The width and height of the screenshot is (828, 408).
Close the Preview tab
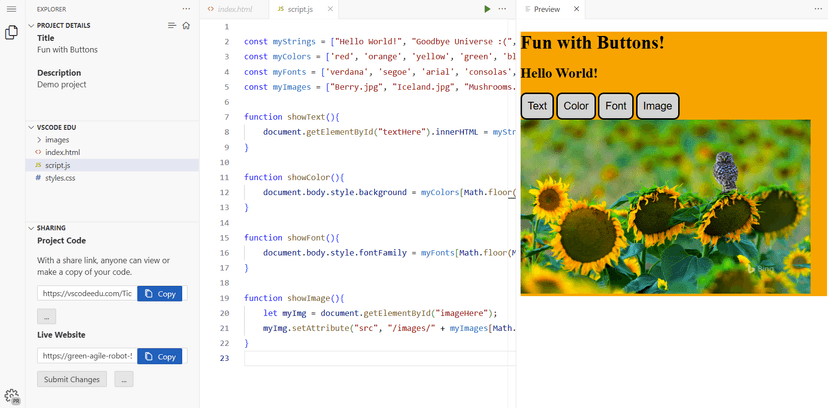coord(576,9)
